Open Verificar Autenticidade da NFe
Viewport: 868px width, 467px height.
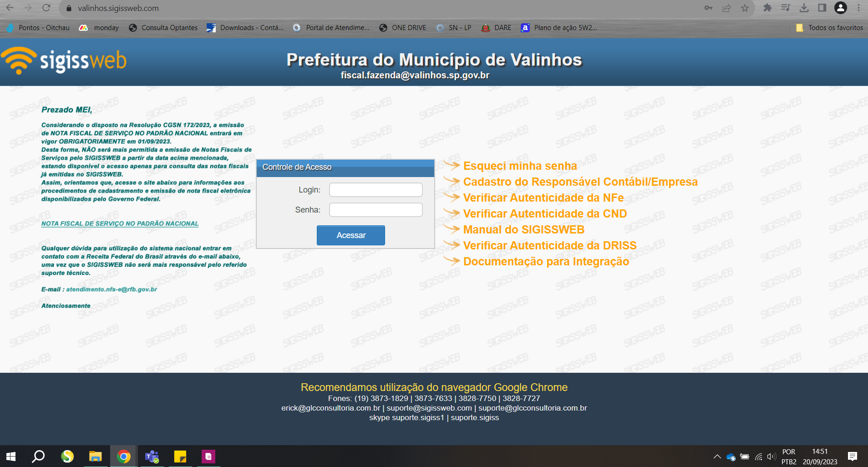point(543,198)
